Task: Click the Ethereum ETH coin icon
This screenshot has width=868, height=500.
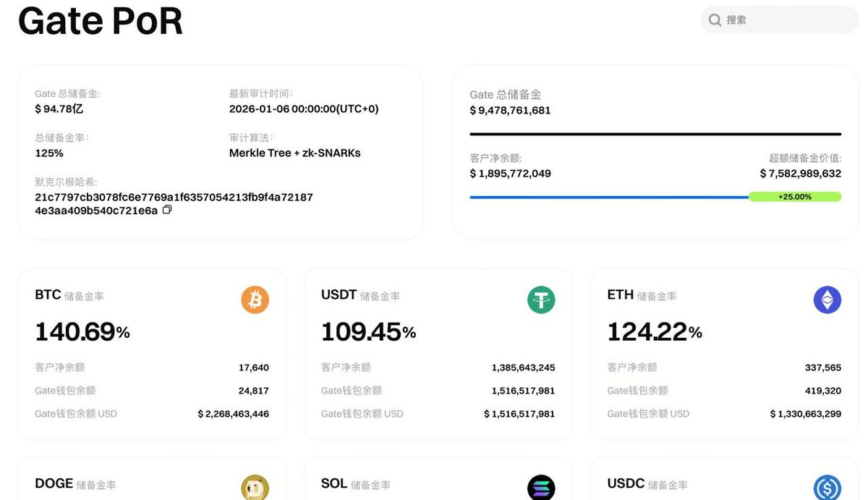Action: pyautogui.click(x=827, y=300)
